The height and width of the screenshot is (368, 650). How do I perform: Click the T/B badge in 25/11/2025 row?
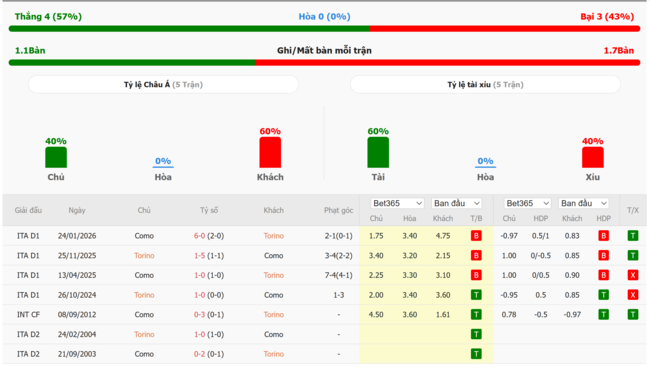click(x=476, y=256)
